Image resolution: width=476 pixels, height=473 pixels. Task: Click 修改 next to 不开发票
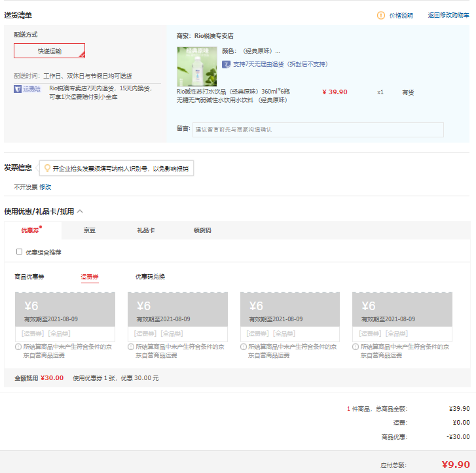45,187
